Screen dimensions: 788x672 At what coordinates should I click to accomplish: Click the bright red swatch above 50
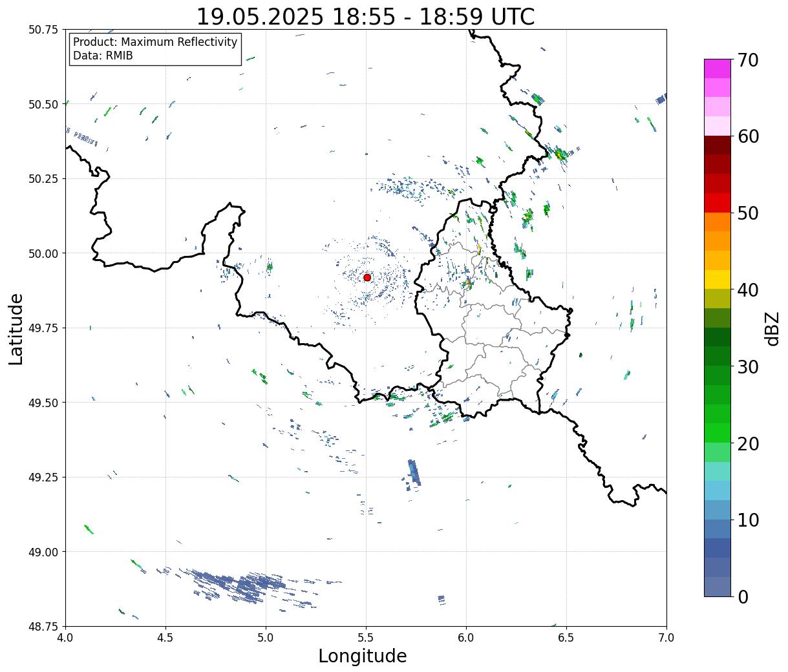click(717, 203)
